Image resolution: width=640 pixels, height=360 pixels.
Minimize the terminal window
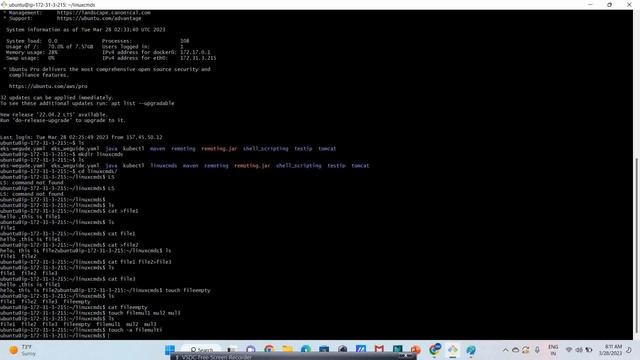[590, 4]
